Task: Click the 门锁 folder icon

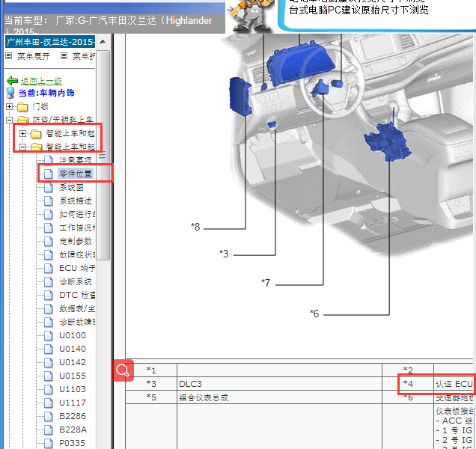Action: 22,107
